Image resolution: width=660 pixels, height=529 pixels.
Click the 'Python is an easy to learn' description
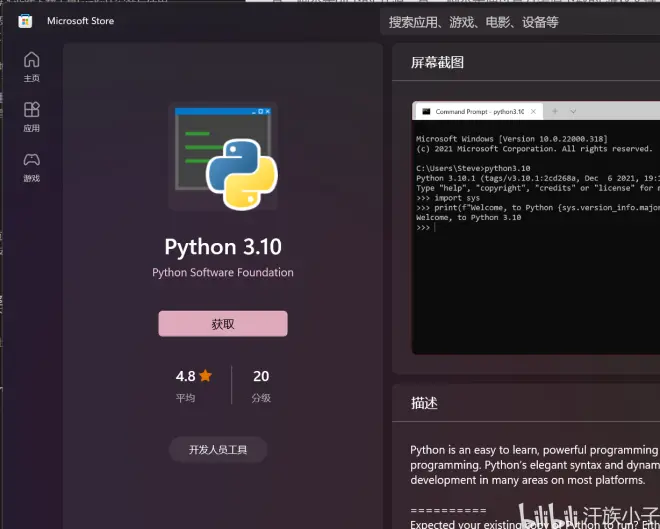[x=535, y=465]
